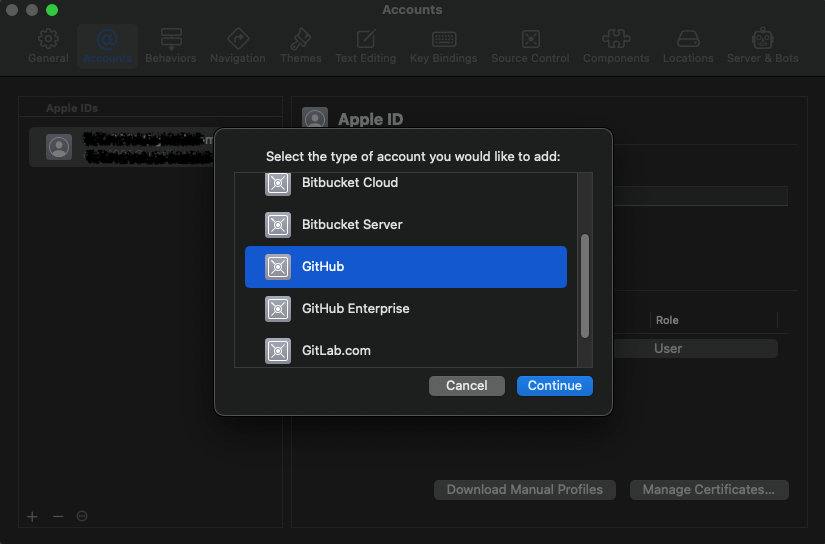Choose GitHub Enterprise account type
825x544 pixels.
click(x=406, y=309)
